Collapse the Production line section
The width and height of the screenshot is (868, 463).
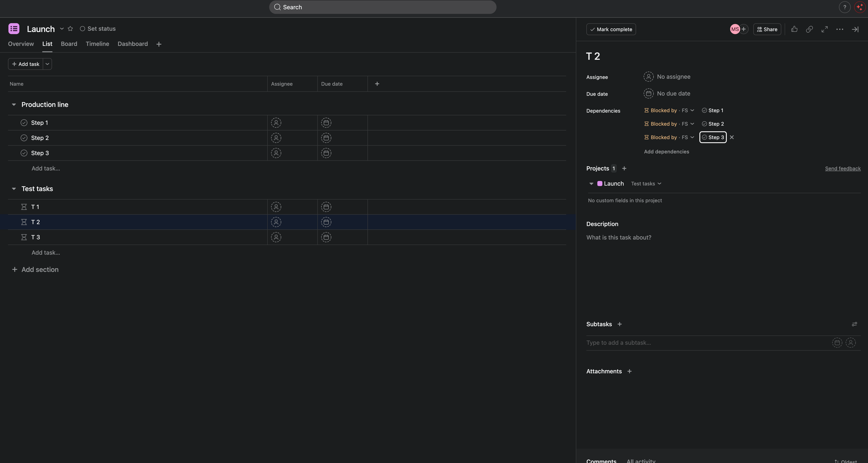[14, 105]
